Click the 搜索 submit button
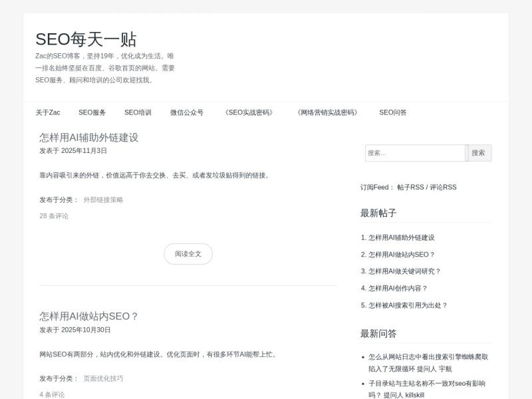The width and height of the screenshot is (532, 399). [478, 153]
